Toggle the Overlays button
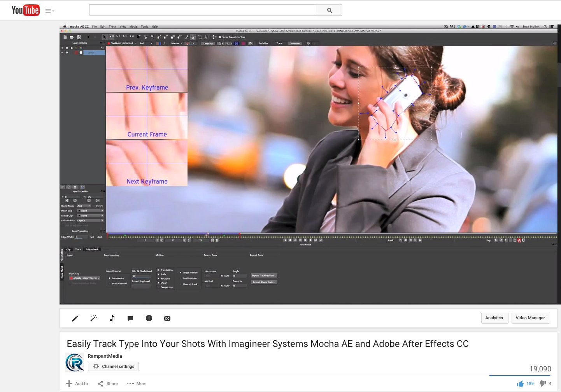The image size is (561, 392). (208, 44)
